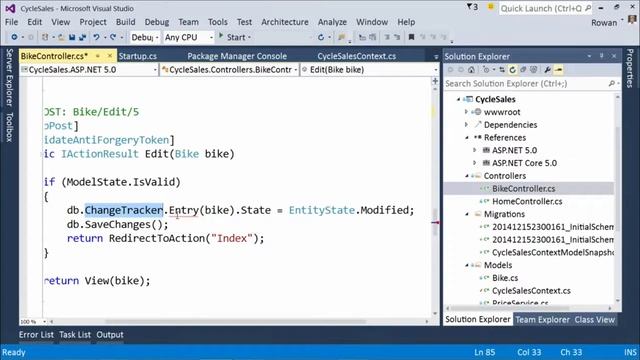Click the Refresh browser icon in toolbar
640x360 pixels.
pyautogui.click(x=321, y=37)
